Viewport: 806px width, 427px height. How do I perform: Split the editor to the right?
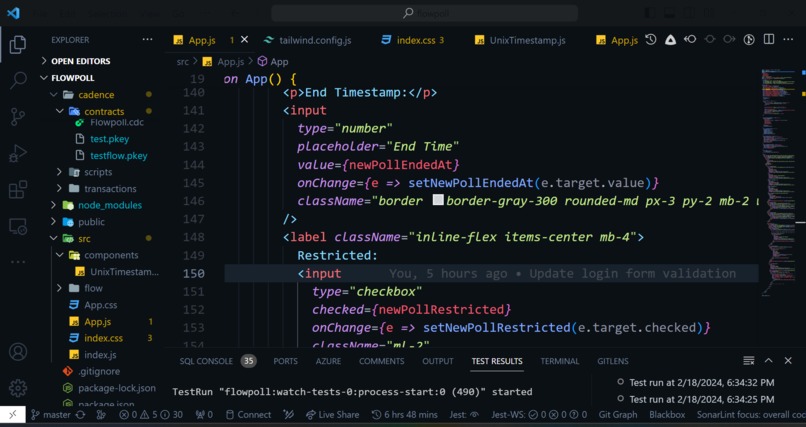[x=769, y=40]
